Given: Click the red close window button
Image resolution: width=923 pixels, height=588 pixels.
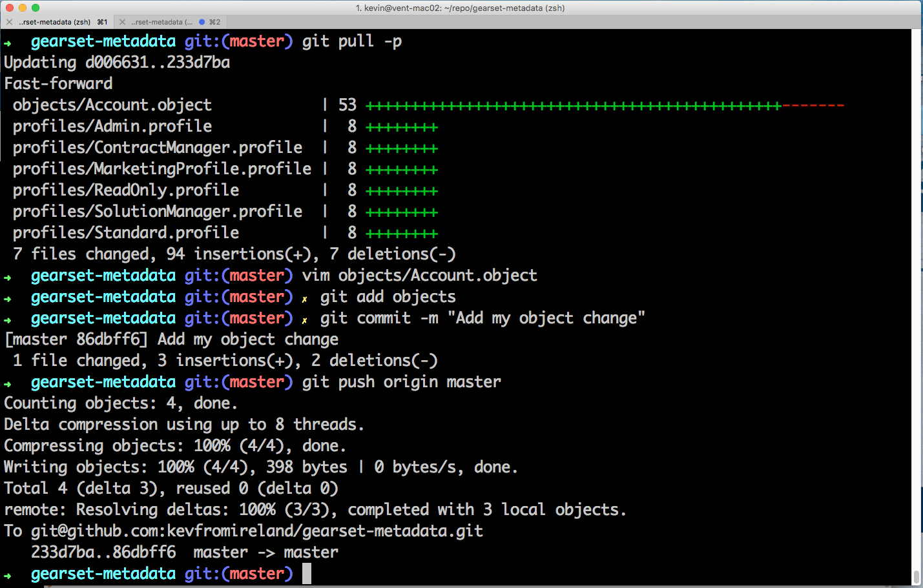Looking at the screenshot, I should (10, 8).
